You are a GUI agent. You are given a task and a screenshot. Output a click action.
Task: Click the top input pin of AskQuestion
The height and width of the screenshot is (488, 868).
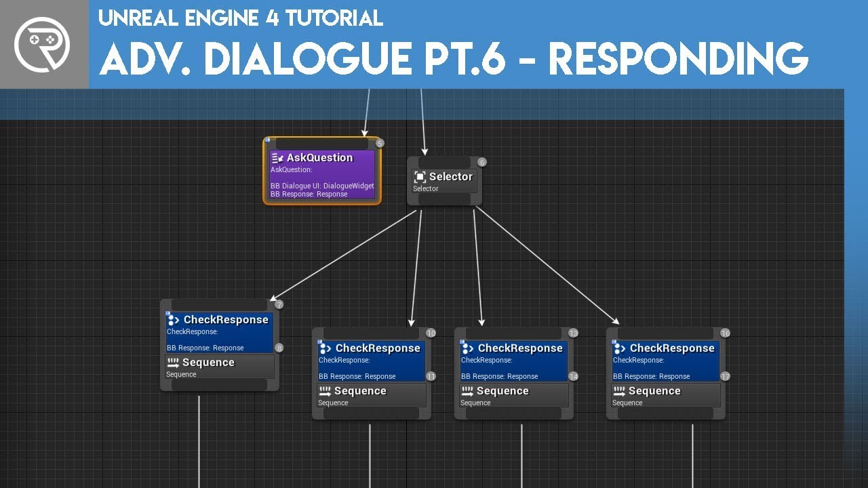click(322, 144)
